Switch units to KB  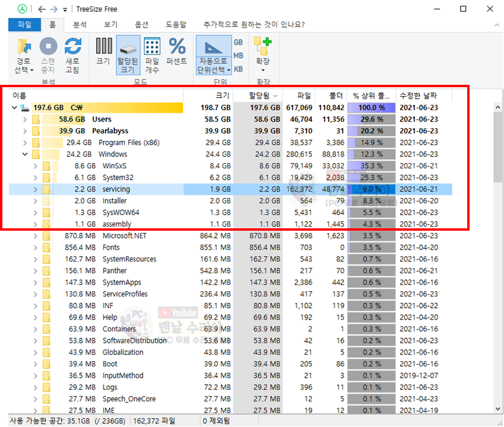238,69
